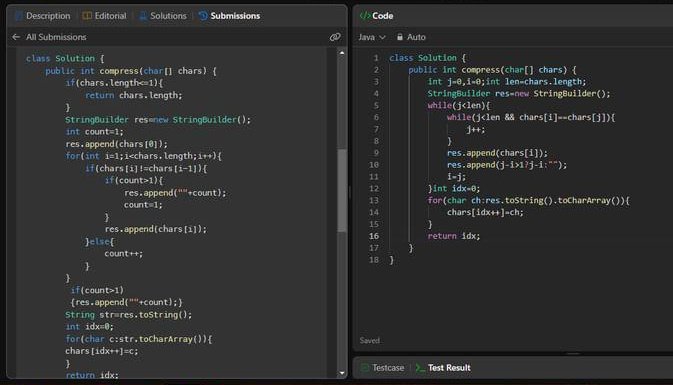Click 'return idx;' in the code editor

pos(454,236)
